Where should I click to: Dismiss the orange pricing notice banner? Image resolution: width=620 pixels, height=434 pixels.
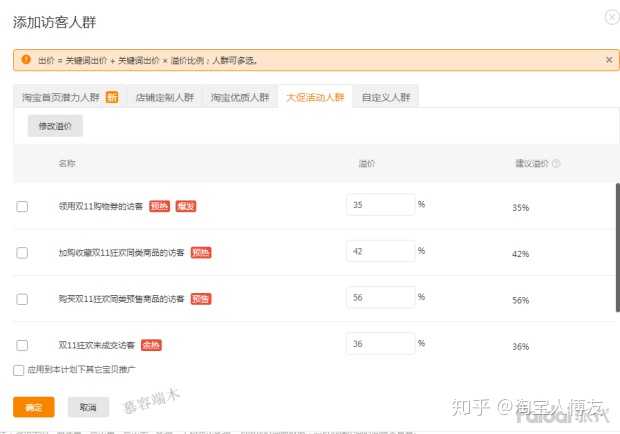[x=609, y=60]
